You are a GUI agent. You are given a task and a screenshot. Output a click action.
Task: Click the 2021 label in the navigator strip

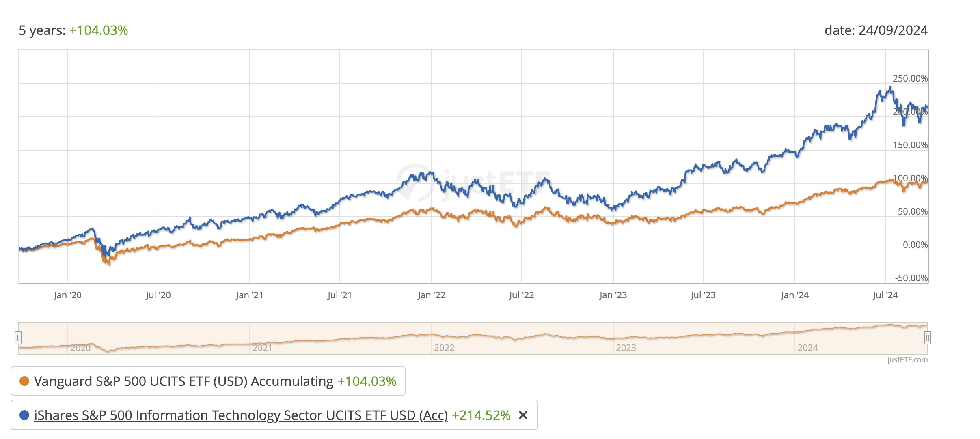click(x=262, y=348)
